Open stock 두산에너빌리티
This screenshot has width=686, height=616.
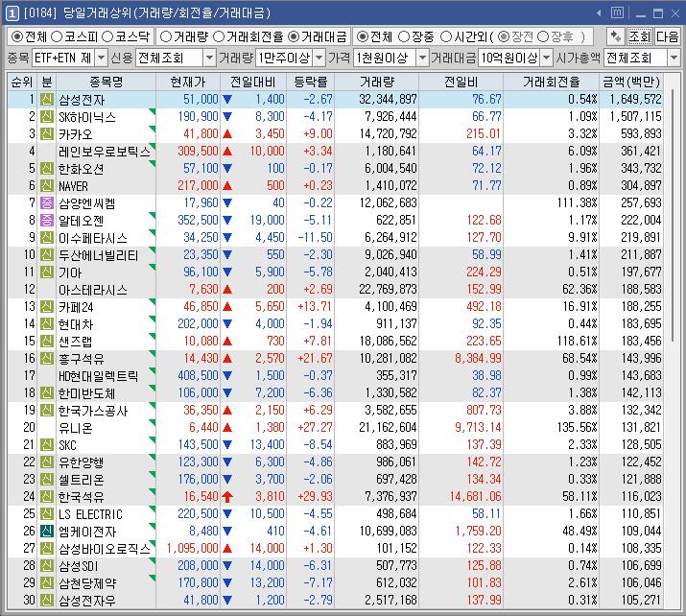[99, 255]
